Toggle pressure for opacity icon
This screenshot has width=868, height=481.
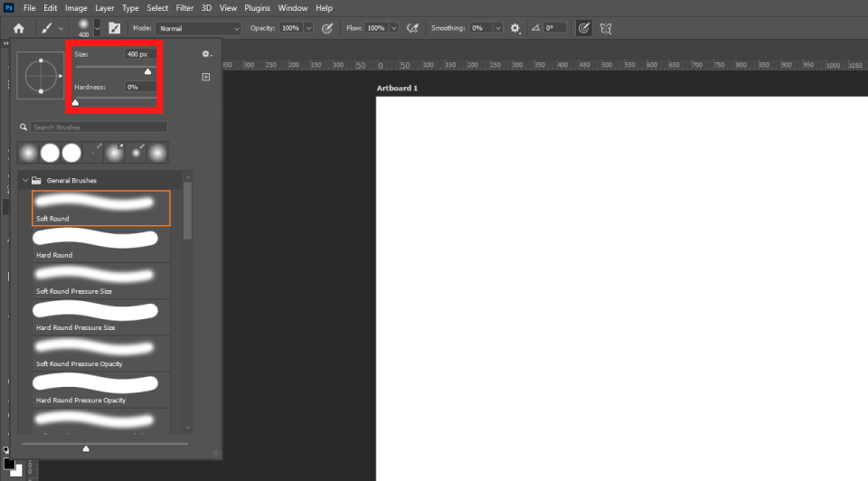click(327, 28)
